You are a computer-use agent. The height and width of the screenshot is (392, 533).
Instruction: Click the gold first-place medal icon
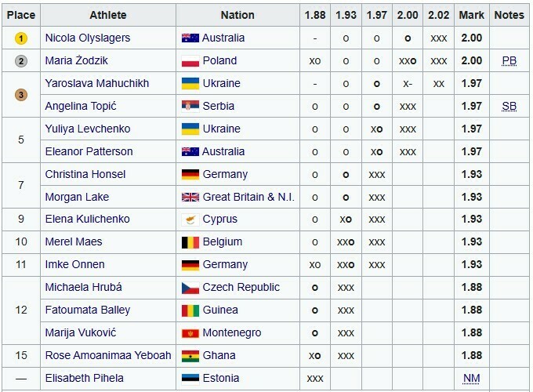tap(21, 38)
